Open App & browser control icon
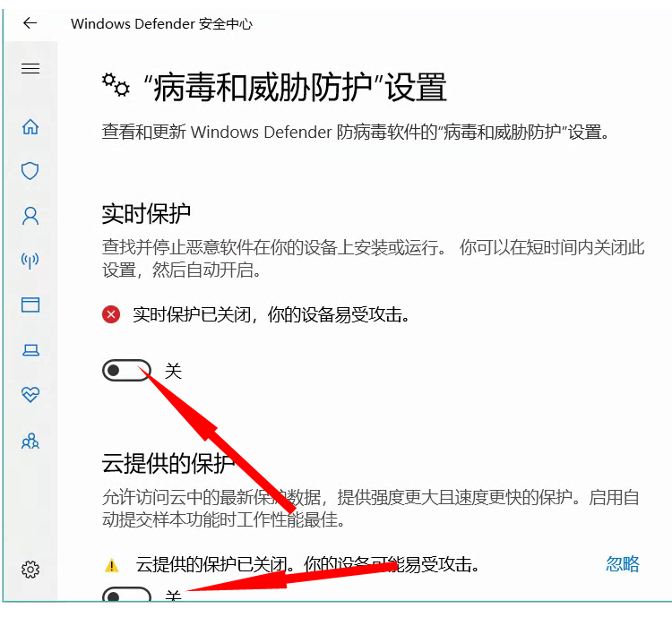The image size is (672, 626). point(30,304)
